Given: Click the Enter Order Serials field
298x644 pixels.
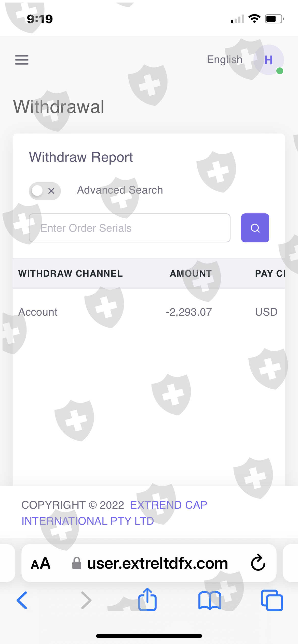Looking at the screenshot, I should point(129,228).
